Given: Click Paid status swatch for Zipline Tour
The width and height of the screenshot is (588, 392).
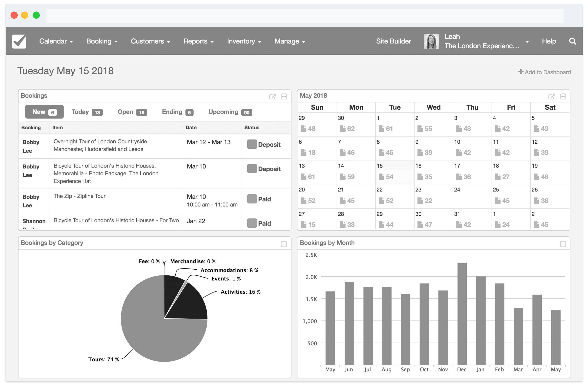Looking at the screenshot, I should tap(252, 199).
